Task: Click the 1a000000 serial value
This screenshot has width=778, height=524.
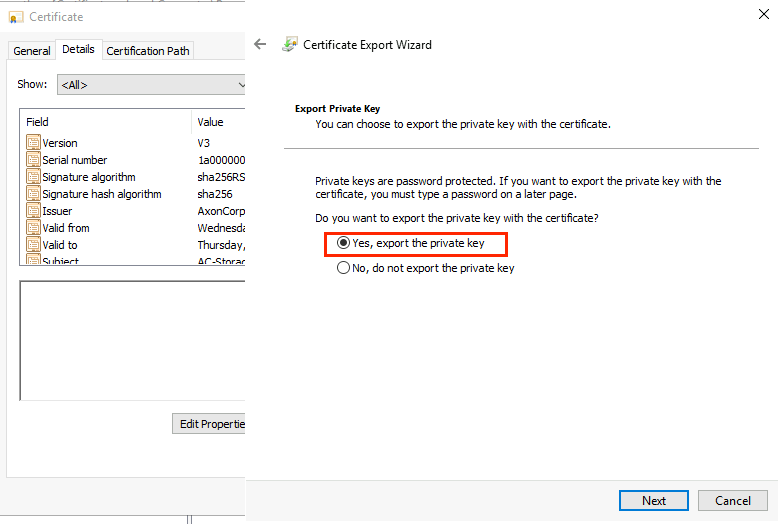Action: click(221, 160)
